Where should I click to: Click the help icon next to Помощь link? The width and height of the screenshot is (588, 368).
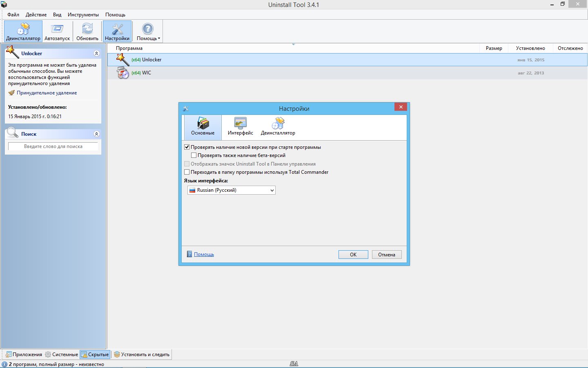click(x=189, y=254)
